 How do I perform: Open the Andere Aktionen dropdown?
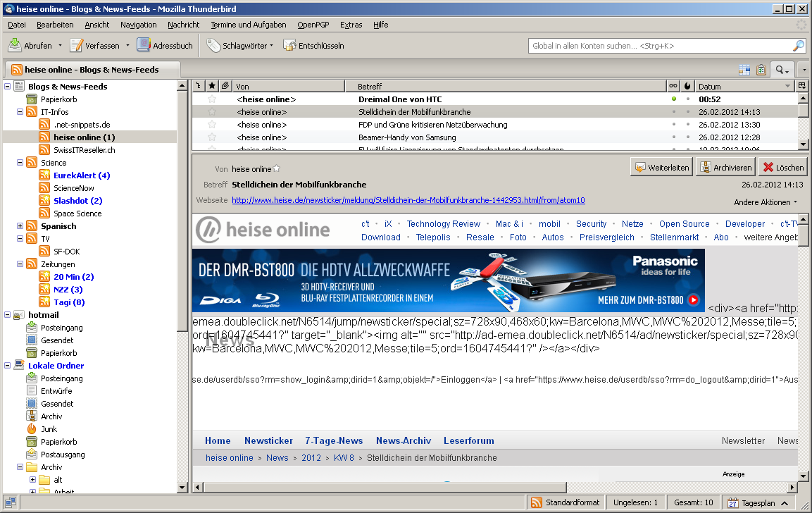pyautogui.click(x=766, y=202)
